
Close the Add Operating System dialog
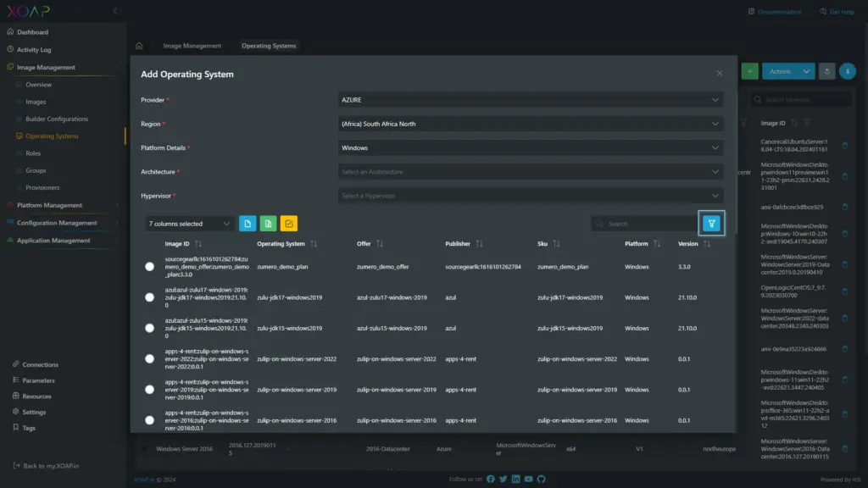719,73
